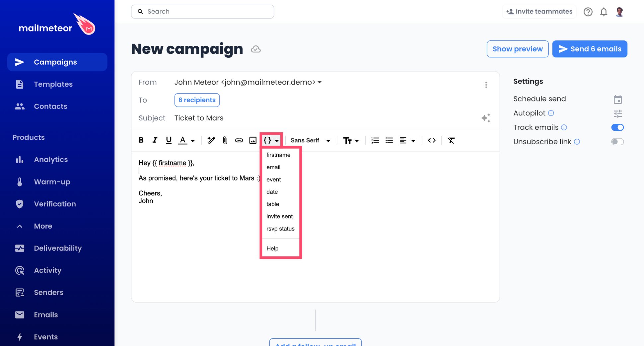Click Show preview button
The image size is (644, 346).
(518, 49)
